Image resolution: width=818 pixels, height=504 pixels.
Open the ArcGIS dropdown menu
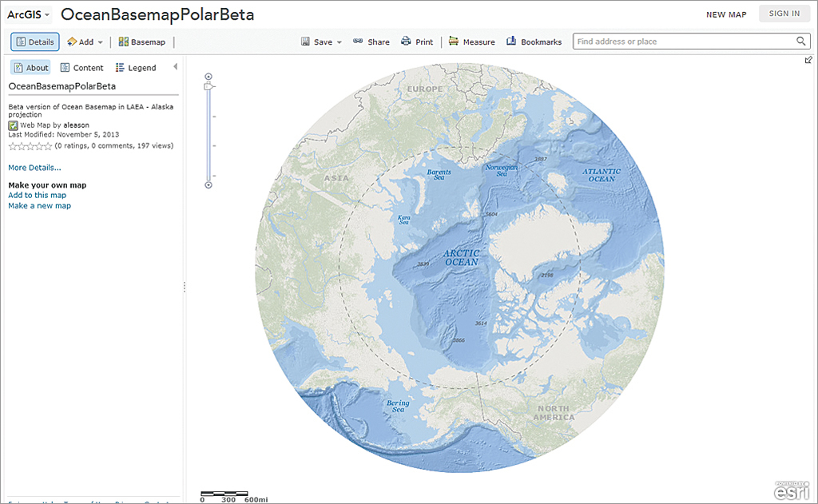tap(29, 14)
